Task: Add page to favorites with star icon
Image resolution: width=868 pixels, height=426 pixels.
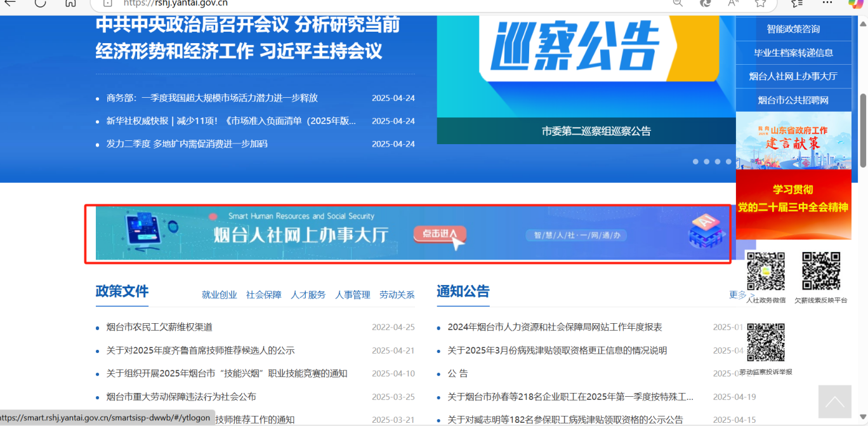Action: click(x=761, y=3)
